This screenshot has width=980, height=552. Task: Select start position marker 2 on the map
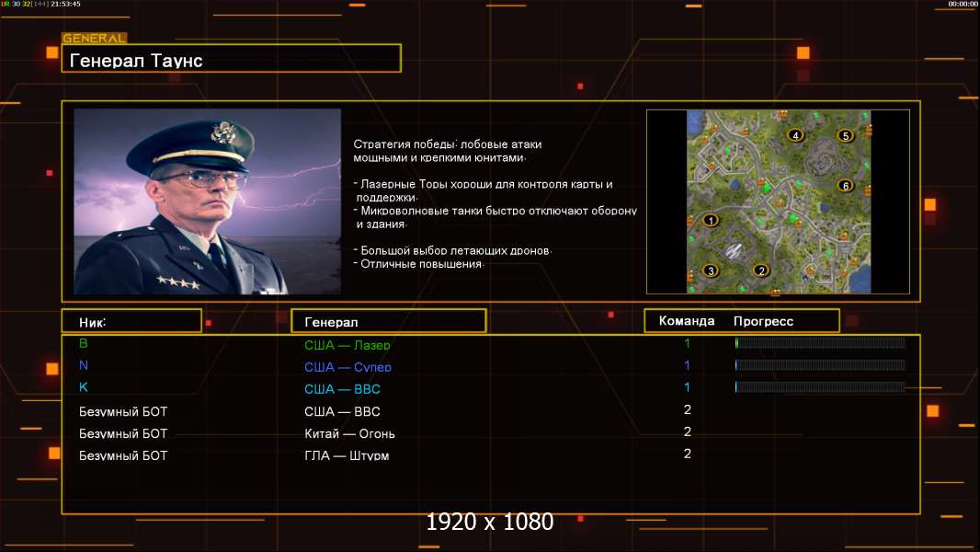click(760, 270)
